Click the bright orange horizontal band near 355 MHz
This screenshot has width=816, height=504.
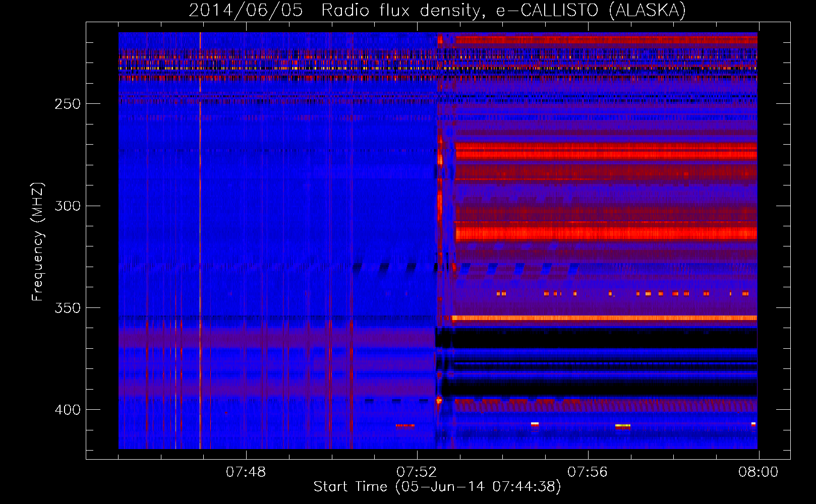click(604, 318)
